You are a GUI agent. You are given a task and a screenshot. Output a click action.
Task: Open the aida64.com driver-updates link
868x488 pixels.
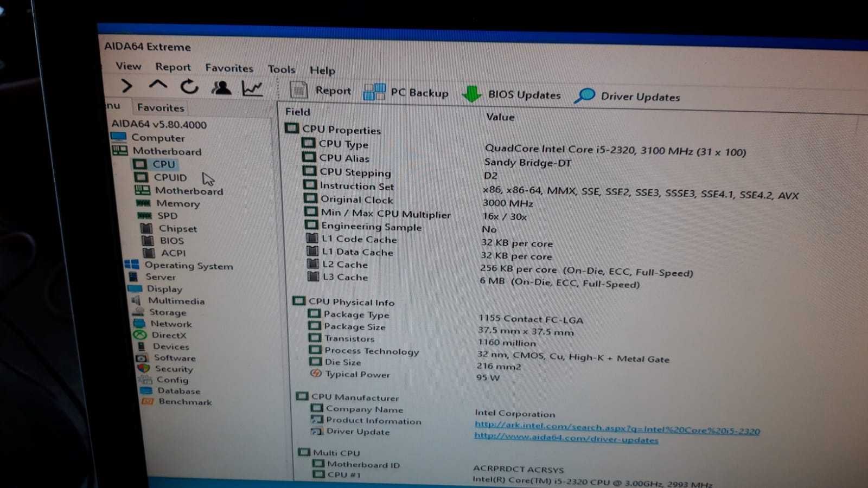[x=566, y=438]
